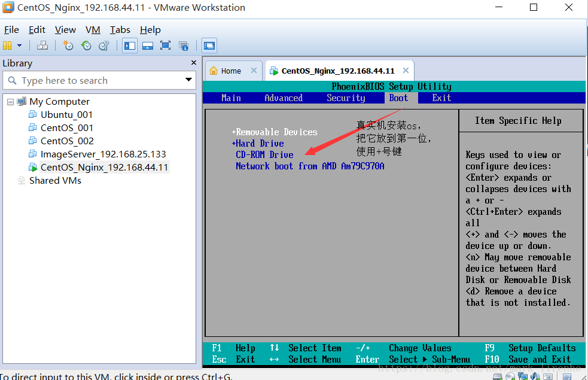The image size is (588, 380).
Task: Toggle the thumbnail bar icon
Action: [x=148, y=45]
